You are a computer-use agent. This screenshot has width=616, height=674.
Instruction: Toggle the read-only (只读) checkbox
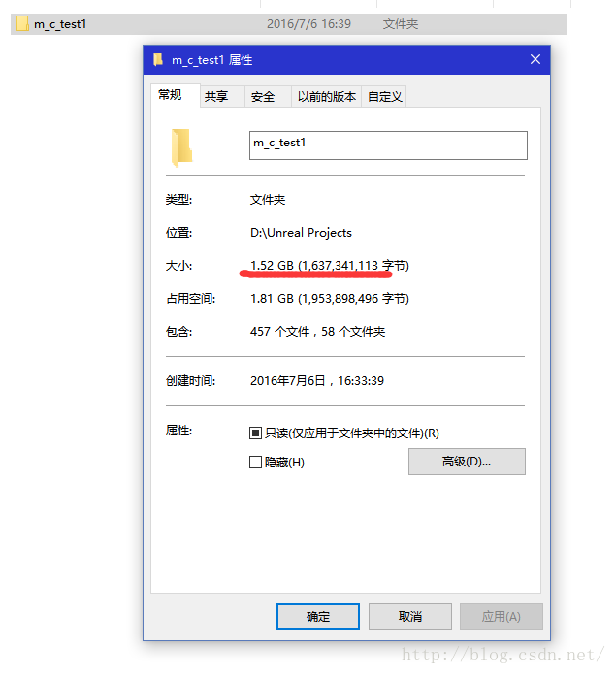click(x=255, y=433)
